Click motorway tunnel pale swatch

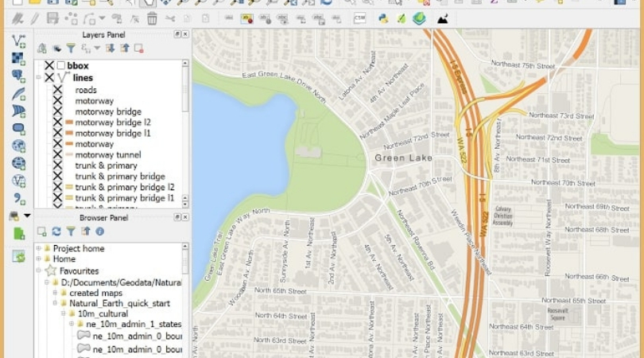[69, 154]
